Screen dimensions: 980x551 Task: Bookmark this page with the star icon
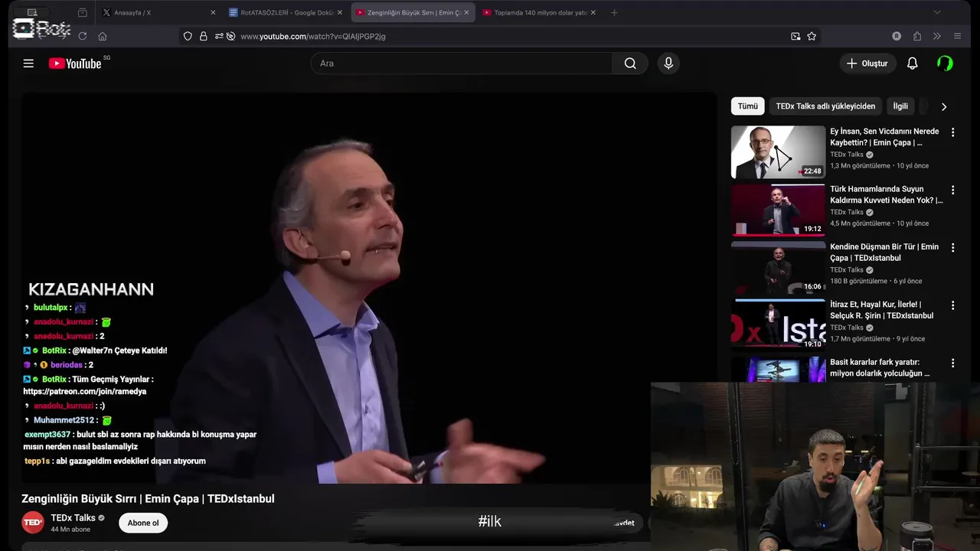(x=812, y=36)
